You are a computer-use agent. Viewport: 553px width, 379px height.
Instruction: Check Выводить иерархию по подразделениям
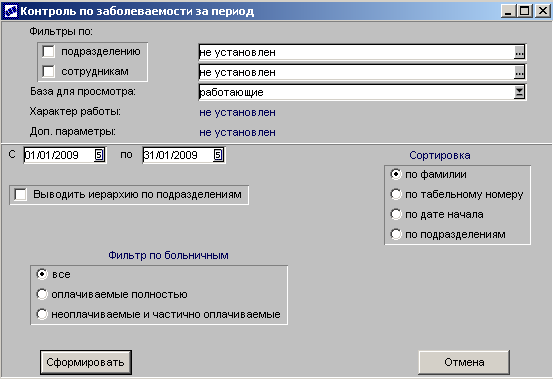[20, 195]
